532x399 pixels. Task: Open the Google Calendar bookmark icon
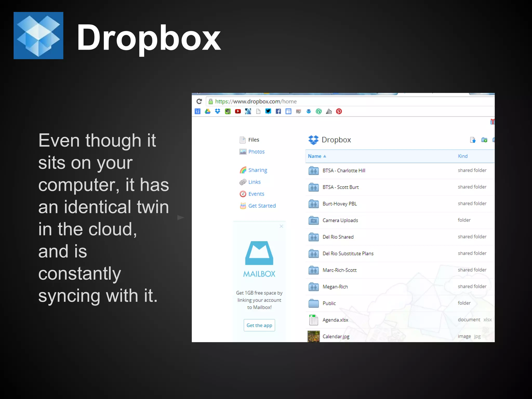tap(197, 111)
